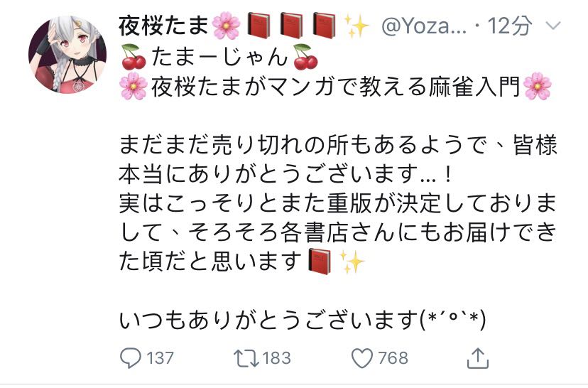Retweet this post using the retweet icon
Screen dimensions: 588x388
click(x=246, y=358)
